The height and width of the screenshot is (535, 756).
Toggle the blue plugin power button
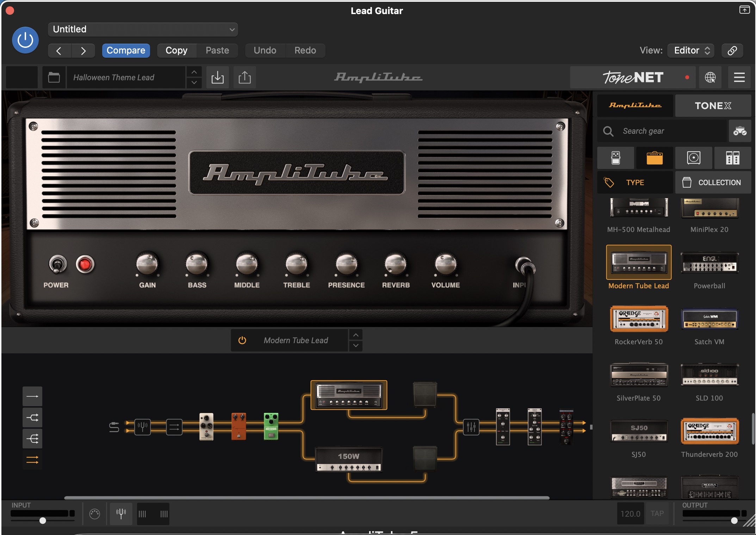point(25,40)
